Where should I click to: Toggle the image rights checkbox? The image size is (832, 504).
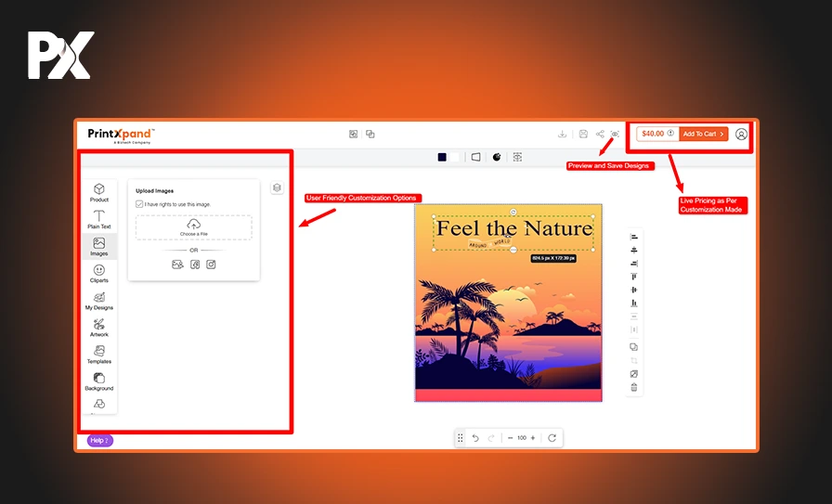139,204
